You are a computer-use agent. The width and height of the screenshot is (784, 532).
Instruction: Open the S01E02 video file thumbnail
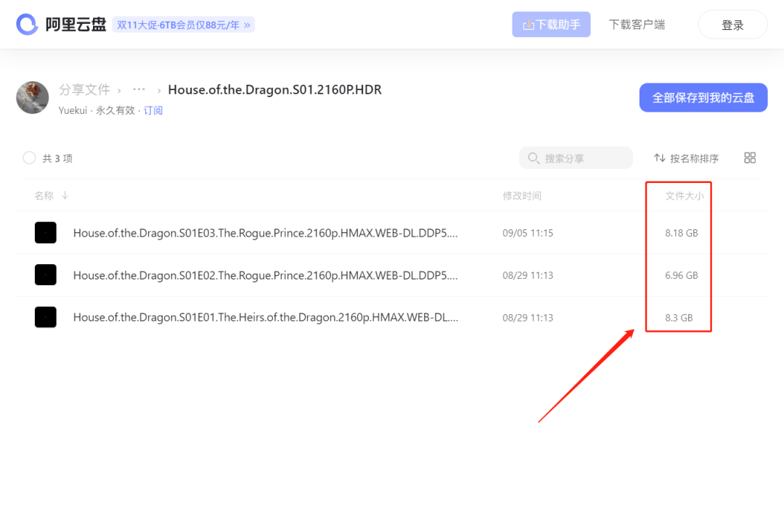tap(46, 274)
